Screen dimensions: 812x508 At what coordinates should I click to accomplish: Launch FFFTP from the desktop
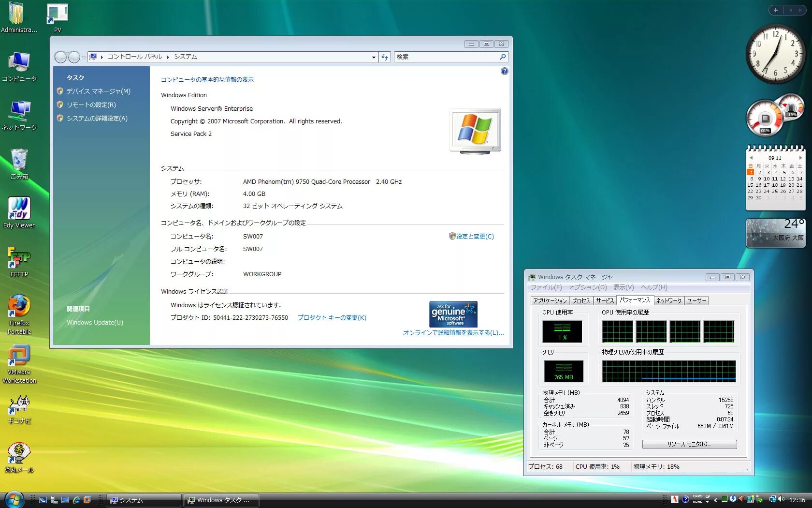click(x=19, y=262)
